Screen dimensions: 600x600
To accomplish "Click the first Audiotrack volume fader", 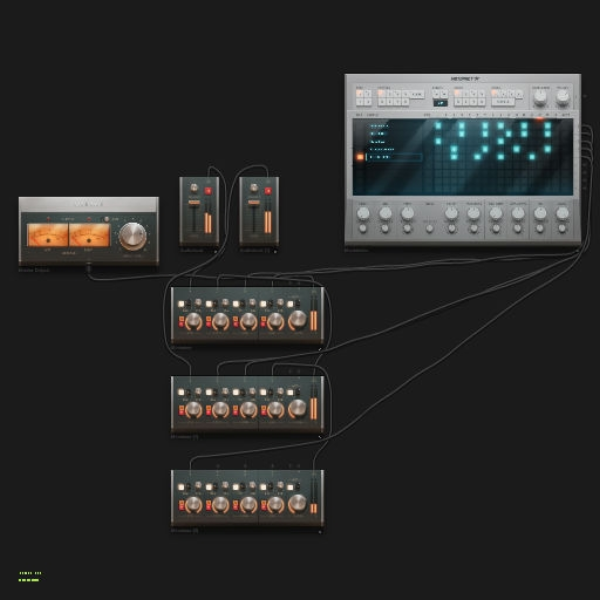I will 194,202.
